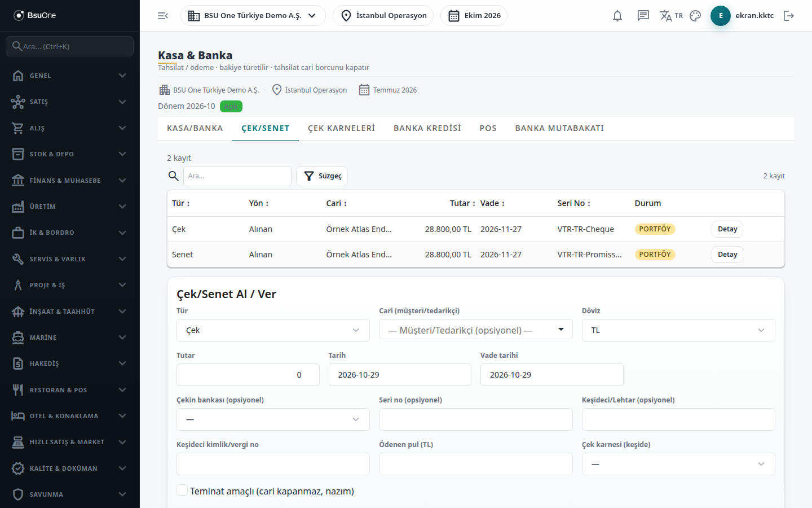The height and width of the screenshot is (508, 812).
Task: Open the notifications bell
Action: pyautogui.click(x=617, y=16)
